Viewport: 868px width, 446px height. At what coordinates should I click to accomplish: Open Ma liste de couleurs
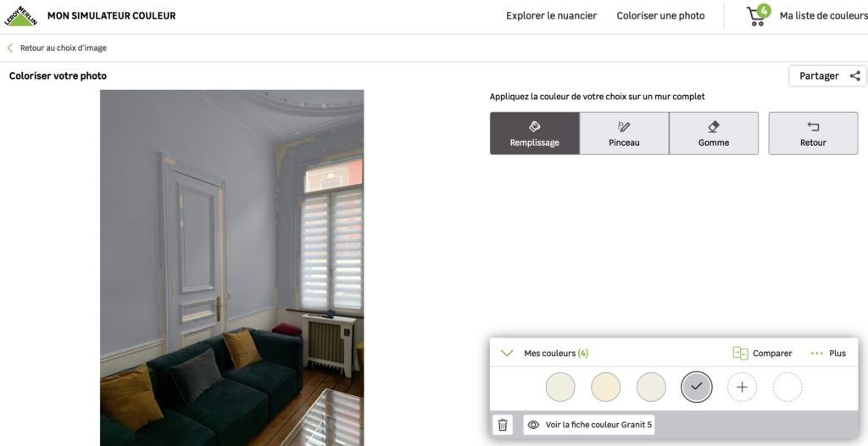(x=823, y=16)
